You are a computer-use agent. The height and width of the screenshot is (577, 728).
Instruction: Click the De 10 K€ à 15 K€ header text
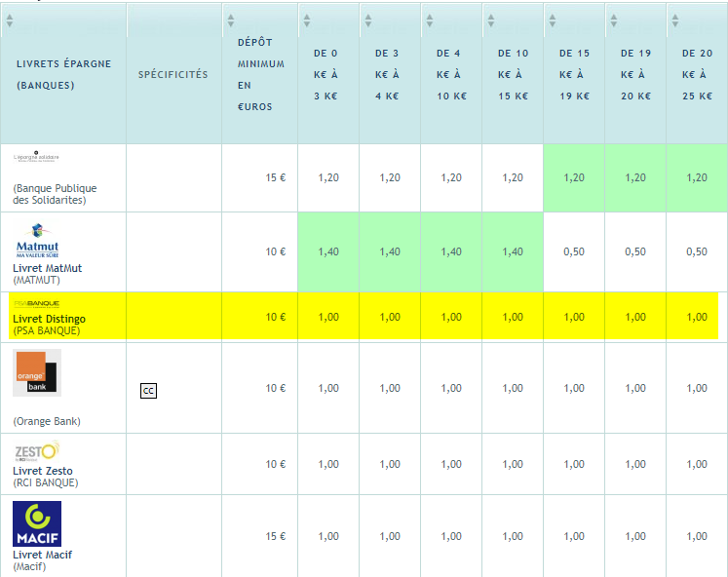(513, 75)
